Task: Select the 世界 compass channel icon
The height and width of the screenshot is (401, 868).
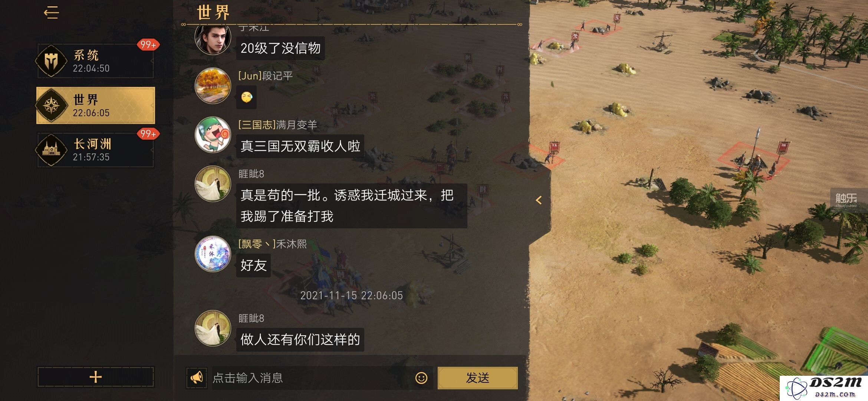Action: [52, 105]
